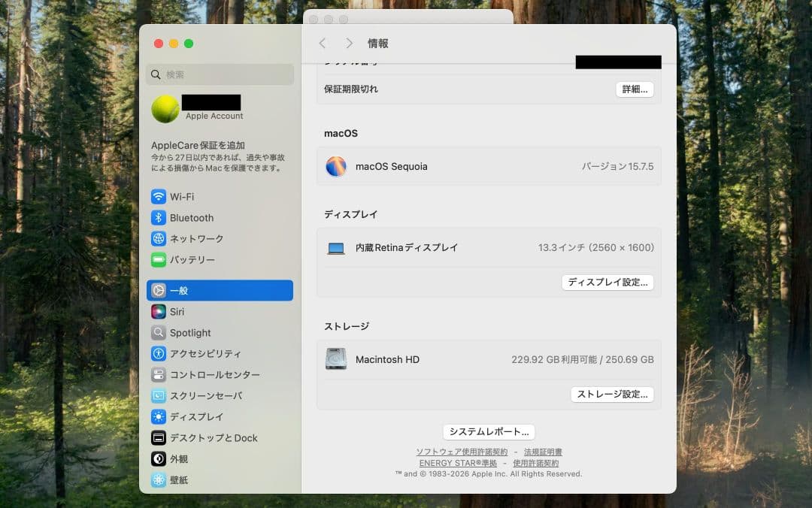Click the macOS Sequoia logo icon

(336, 167)
